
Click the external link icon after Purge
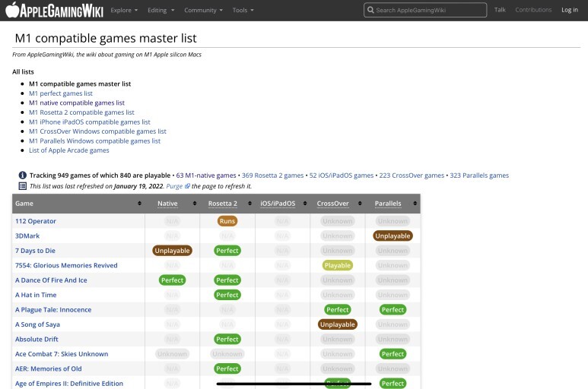tap(187, 185)
